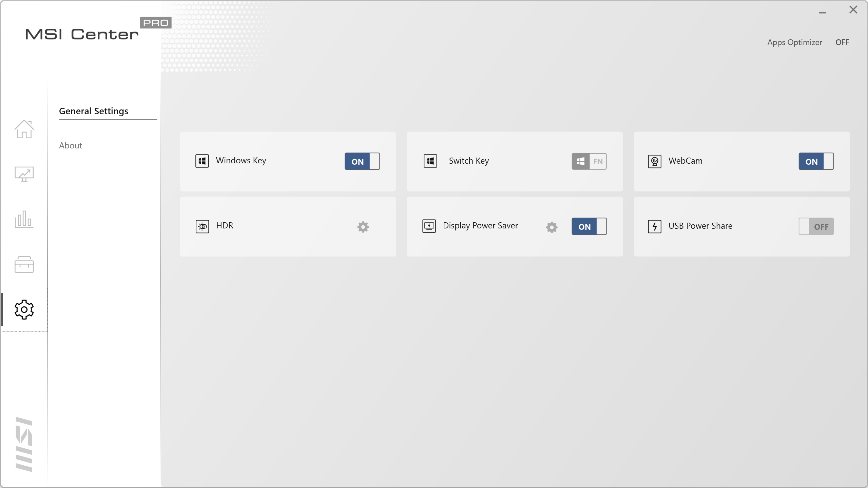Open the toolbox sidebar icon
The width and height of the screenshot is (868, 488).
click(x=24, y=264)
